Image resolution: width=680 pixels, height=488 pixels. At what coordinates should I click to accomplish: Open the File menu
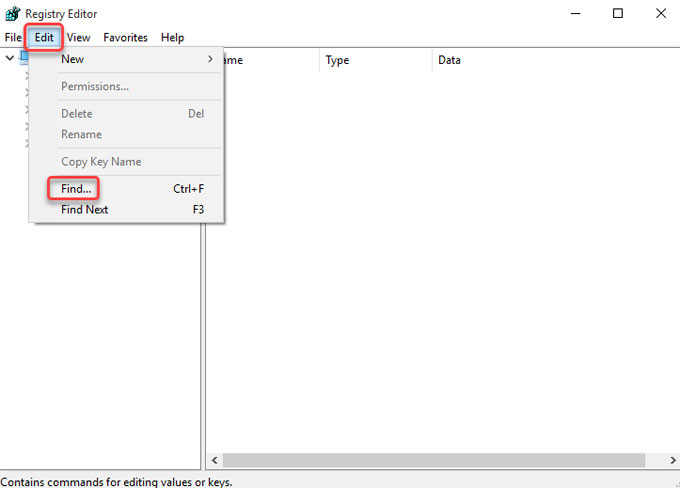pyautogui.click(x=13, y=37)
